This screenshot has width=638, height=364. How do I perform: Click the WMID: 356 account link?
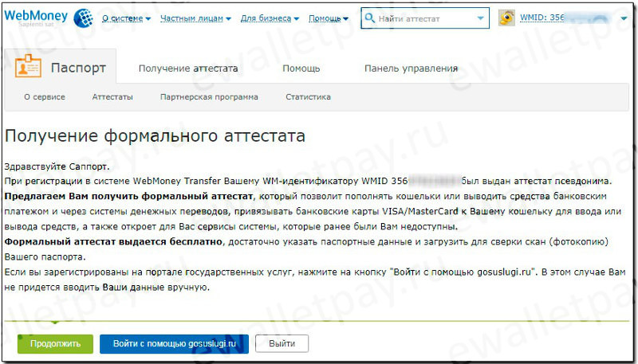tap(542, 18)
